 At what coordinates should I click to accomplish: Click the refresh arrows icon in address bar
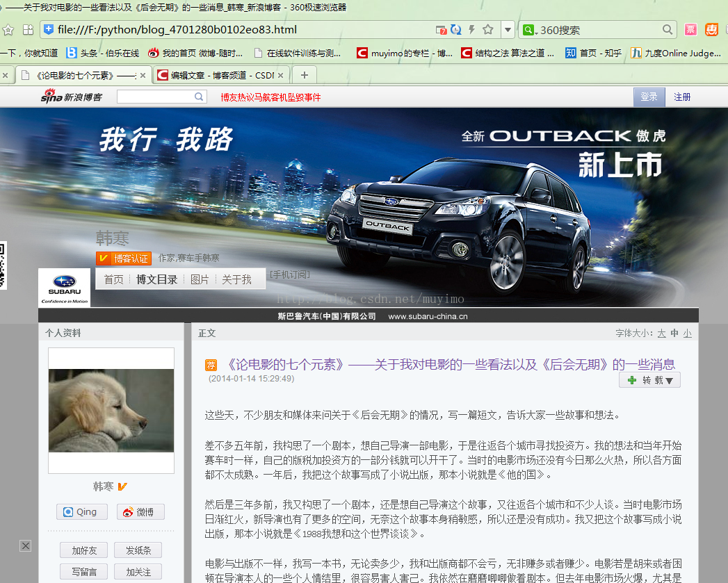point(456,30)
